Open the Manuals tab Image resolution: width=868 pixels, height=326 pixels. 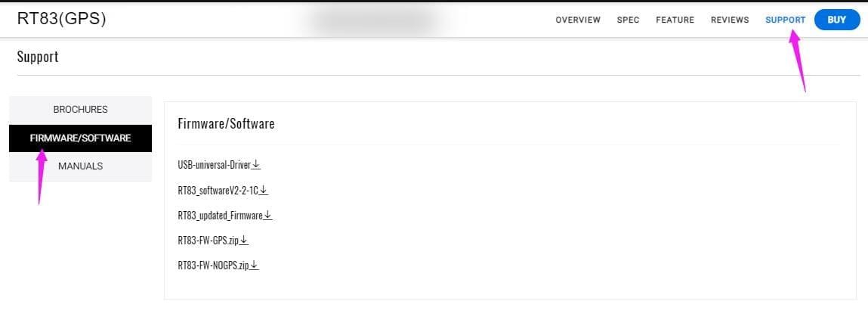pos(80,166)
